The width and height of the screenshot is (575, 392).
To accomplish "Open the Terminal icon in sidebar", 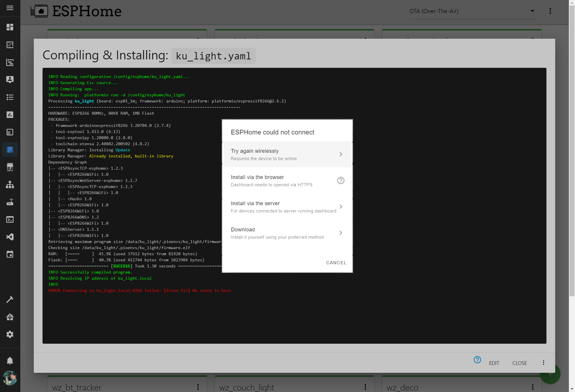I will (10, 219).
